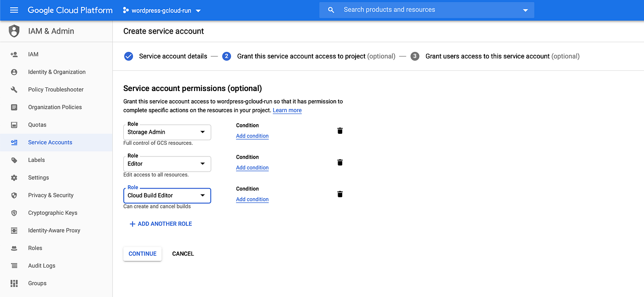Add condition for the Editor role
Image resolution: width=644 pixels, height=297 pixels.
[252, 167]
